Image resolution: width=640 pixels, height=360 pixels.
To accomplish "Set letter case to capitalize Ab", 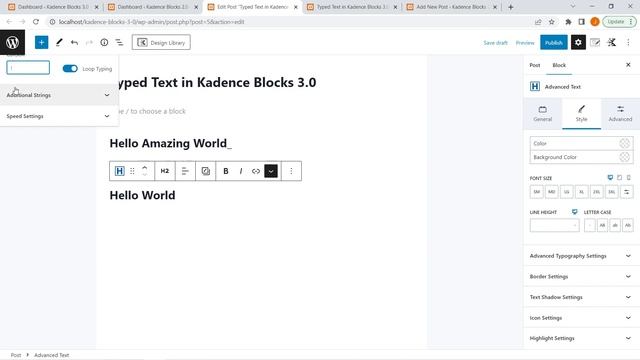I will point(628,225).
